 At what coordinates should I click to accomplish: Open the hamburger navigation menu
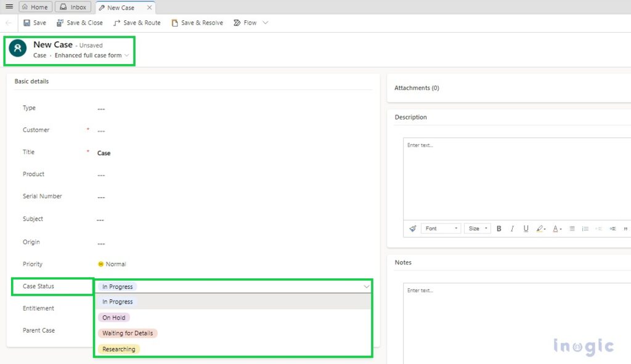[x=9, y=6]
